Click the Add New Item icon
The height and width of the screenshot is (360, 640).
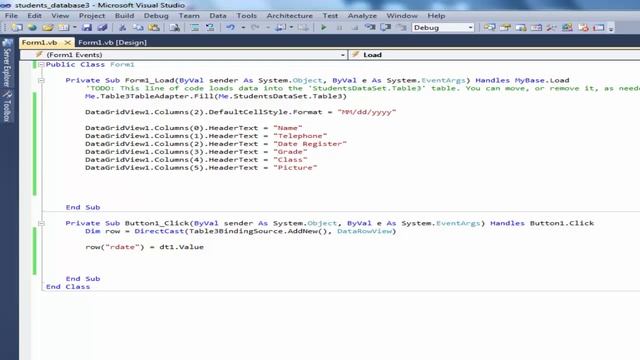click(x=63, y=27)
